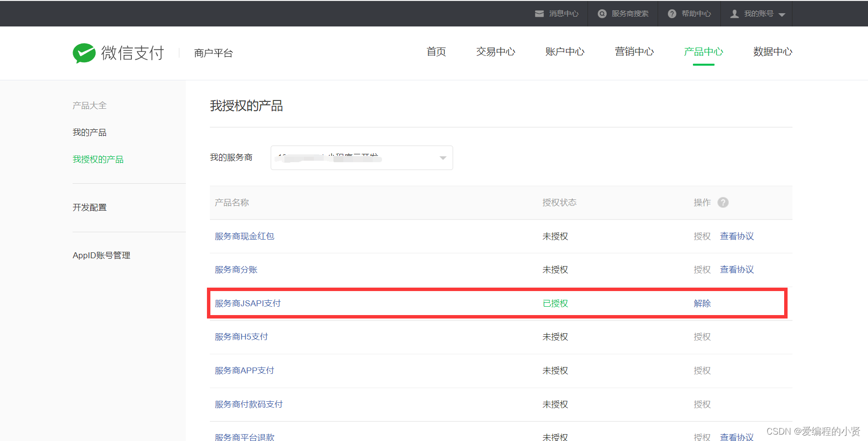Expand the 我的账号 dropdown arrow
The height and width of the screenshot is (441, 868).
click(782, 15)
